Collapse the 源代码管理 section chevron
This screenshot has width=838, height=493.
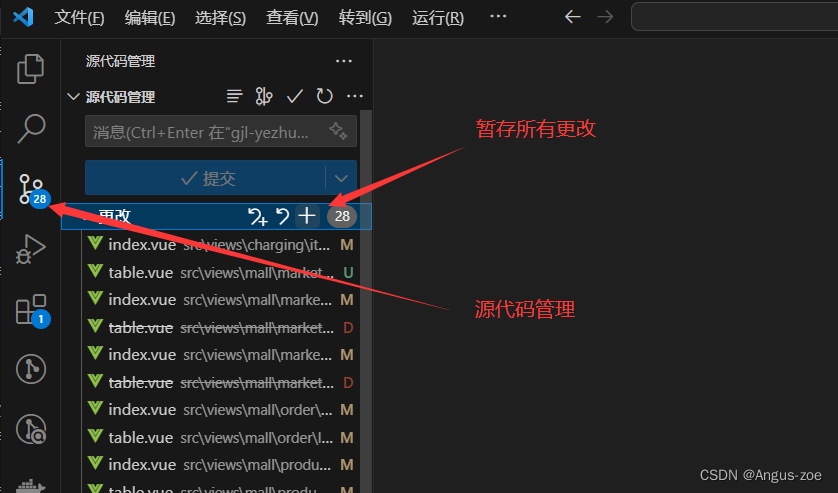click(x=73, y=97)
